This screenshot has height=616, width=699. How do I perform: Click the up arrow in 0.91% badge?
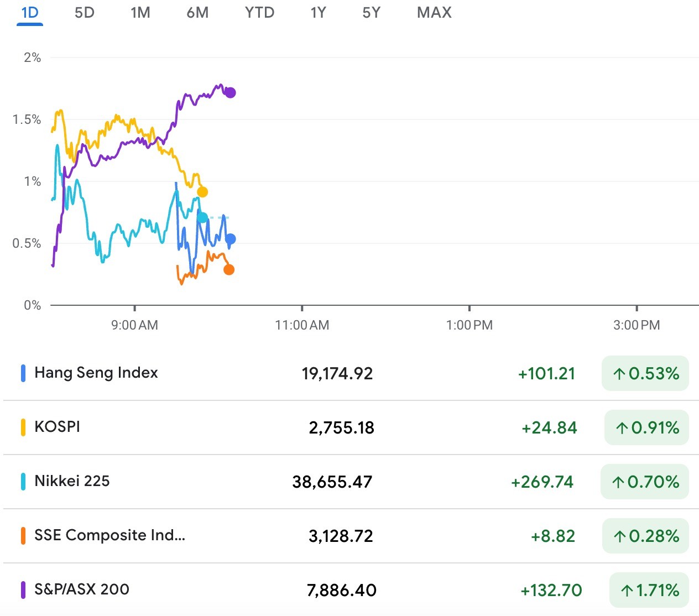coord(622,428)
